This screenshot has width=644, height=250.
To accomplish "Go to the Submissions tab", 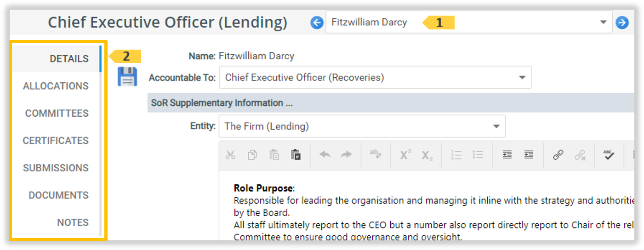I will 56,168.
